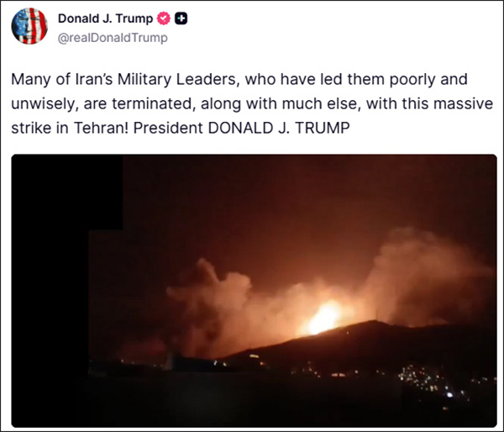The height and width of the screenshot is (432, 504).
Task: Click the words "poorly and" ending the first line
Action: click(428, 80)
